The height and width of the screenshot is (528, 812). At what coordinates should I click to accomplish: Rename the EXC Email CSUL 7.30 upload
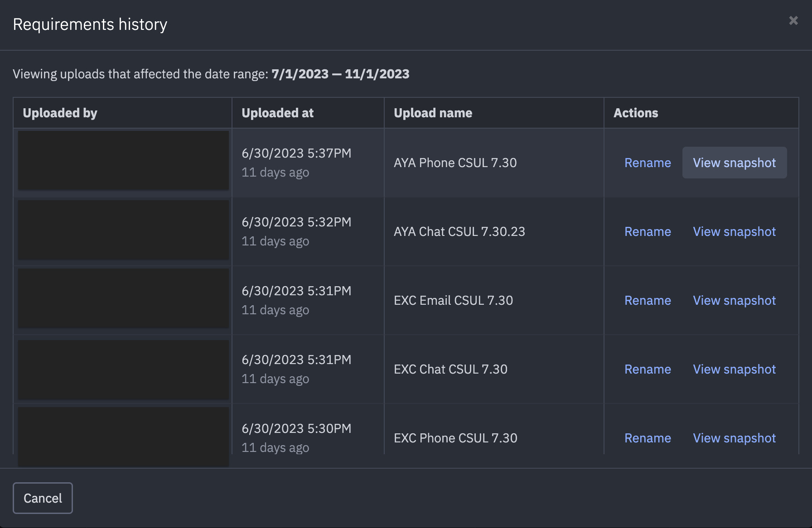[648, 301]
